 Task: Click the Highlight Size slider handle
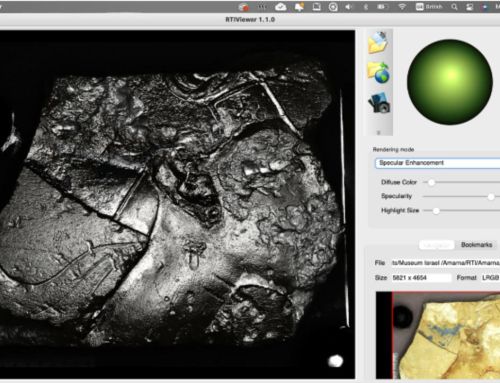tap(436, 211)
